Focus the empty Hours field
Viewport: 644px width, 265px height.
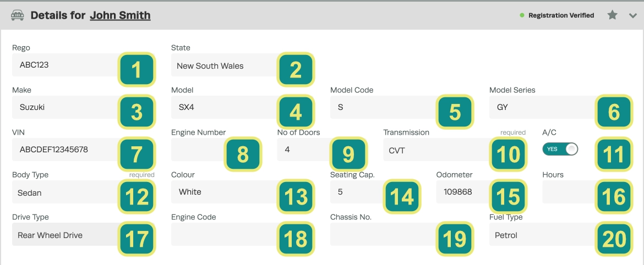pyautogui.click(x=587, y=192)
